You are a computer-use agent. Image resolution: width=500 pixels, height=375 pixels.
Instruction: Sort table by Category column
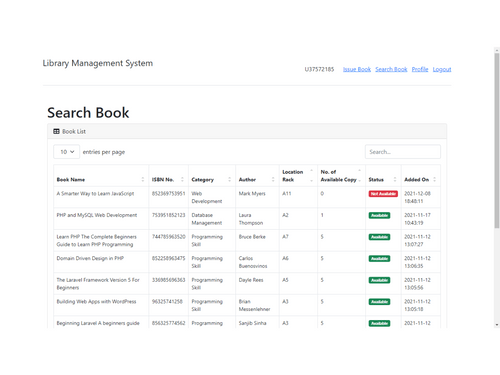point(212,176)
